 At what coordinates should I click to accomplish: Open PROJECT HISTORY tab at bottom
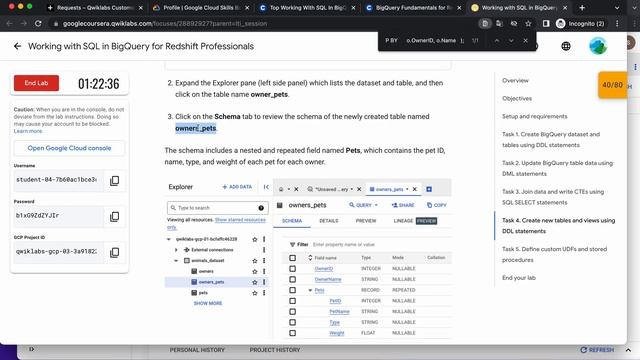275,350
